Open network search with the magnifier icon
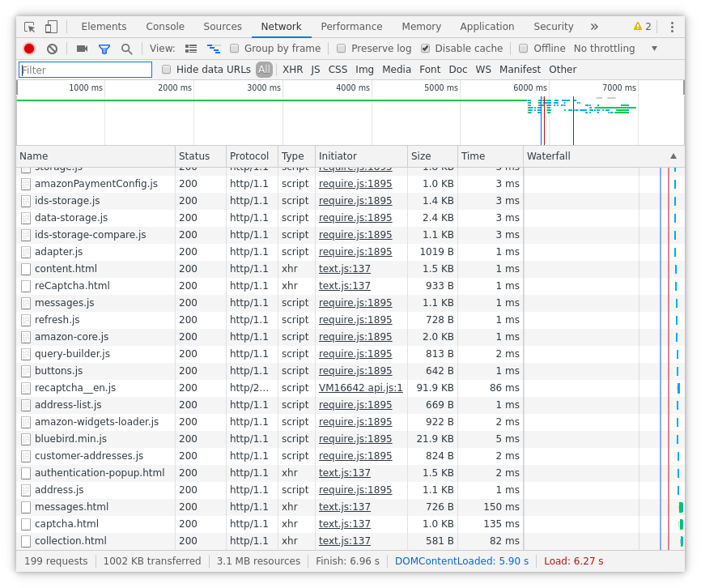The image size is (701, 588). pos(126,48)
